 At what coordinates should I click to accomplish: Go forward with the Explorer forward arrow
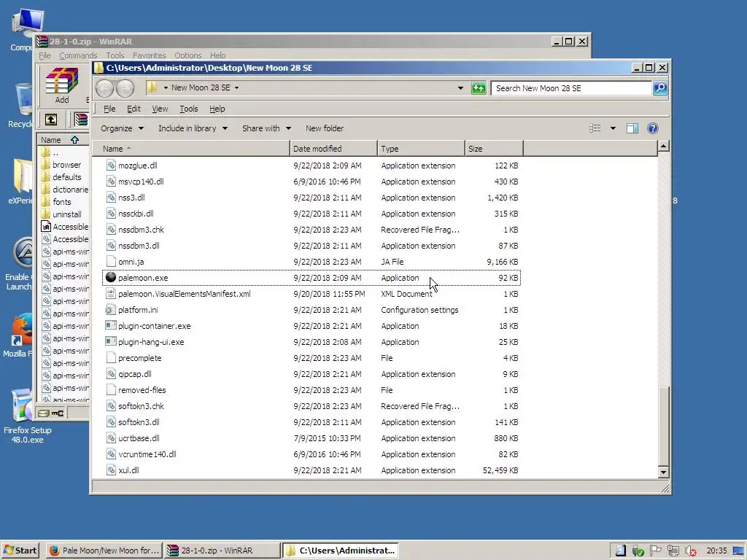tap(125, 88)
